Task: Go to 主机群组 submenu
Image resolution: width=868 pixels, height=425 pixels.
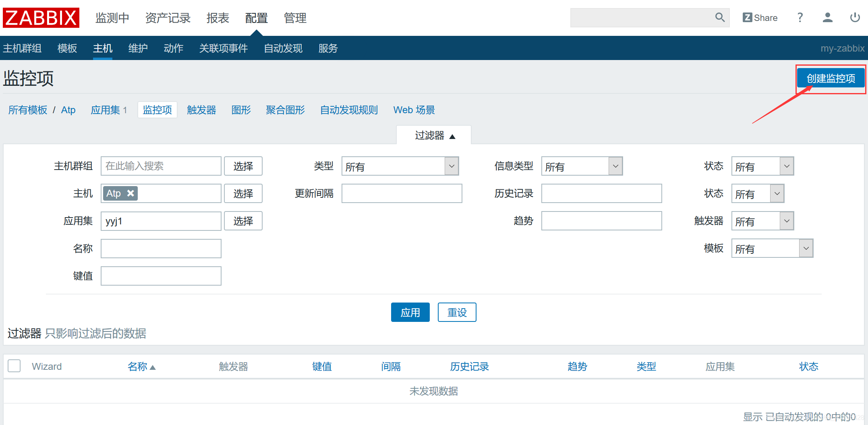Action: [22, 48]
